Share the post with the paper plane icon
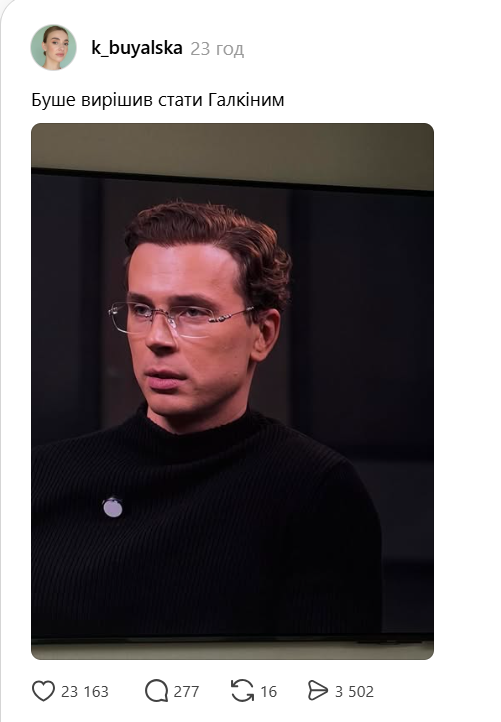Image resolution: width=501 pixels, height=722 pixels. (x=318, y=691)
